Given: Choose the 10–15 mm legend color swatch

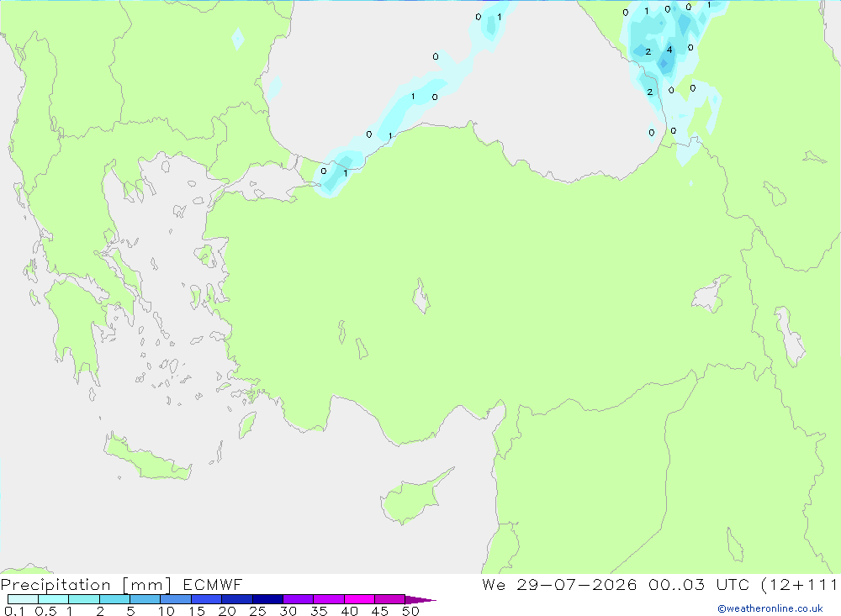Looking at the screenshot, I should [176, 599].
